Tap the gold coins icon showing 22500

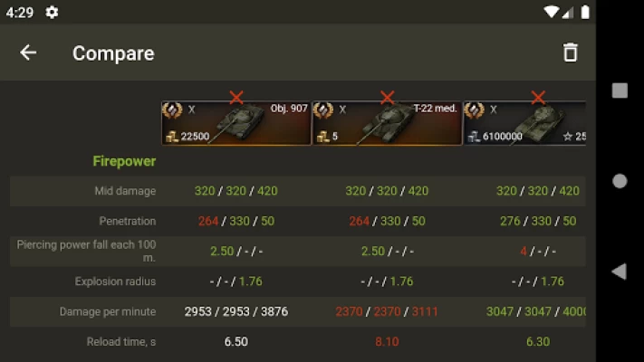pyautogui.click(x=172, y=137)
